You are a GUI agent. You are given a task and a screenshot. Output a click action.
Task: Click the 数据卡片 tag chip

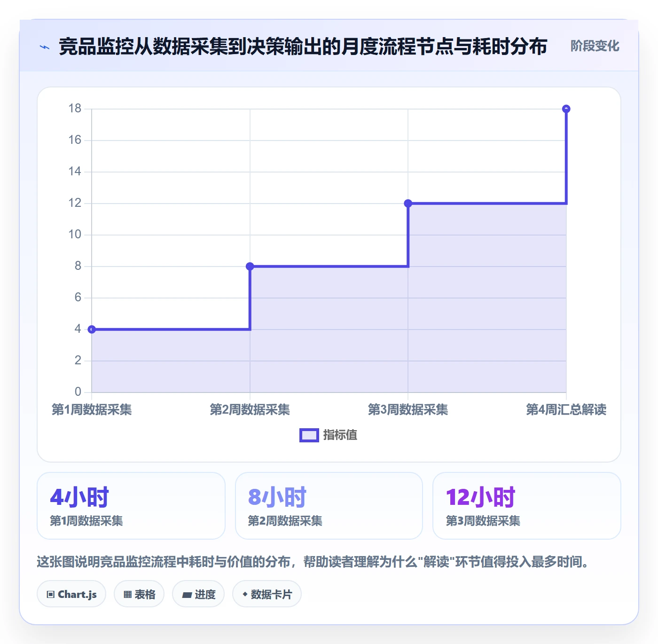267,594
